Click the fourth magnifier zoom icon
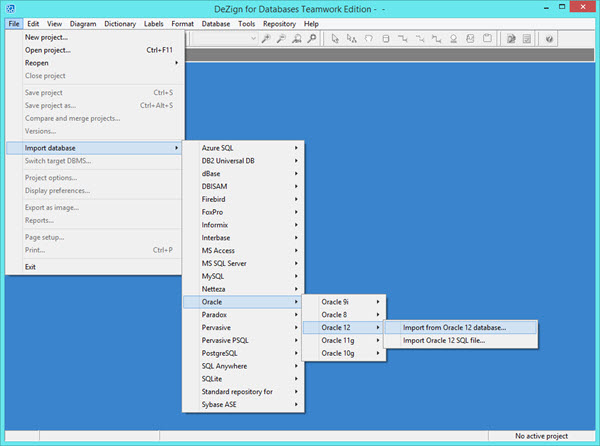This screenshot has height=446, width=600. tap(312, 39)
